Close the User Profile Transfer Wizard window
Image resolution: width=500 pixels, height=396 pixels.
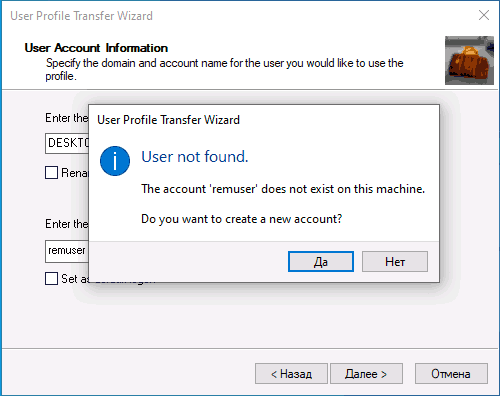click(x=484, y=15)
